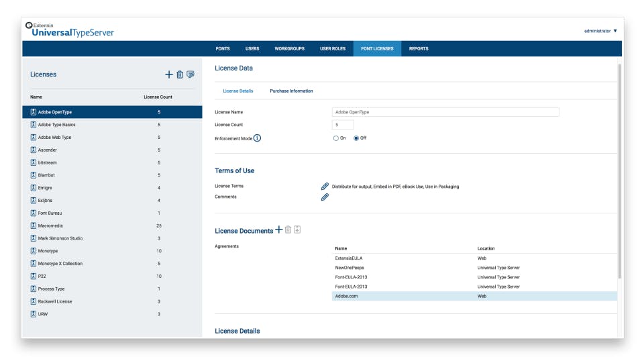Click the License Data vertical scrollbar
Screen dimensions: 644x357
click(619, 171)
